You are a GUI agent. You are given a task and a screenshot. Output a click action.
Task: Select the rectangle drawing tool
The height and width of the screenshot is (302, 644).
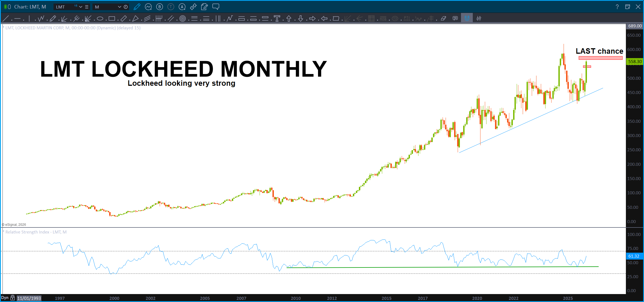(112, 19)
